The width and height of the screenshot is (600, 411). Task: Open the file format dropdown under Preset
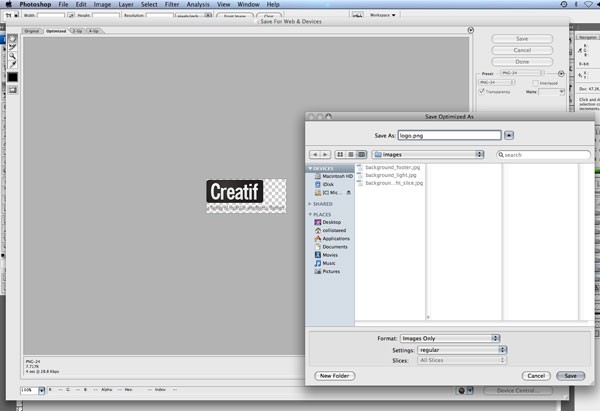[x=497, y=82]
